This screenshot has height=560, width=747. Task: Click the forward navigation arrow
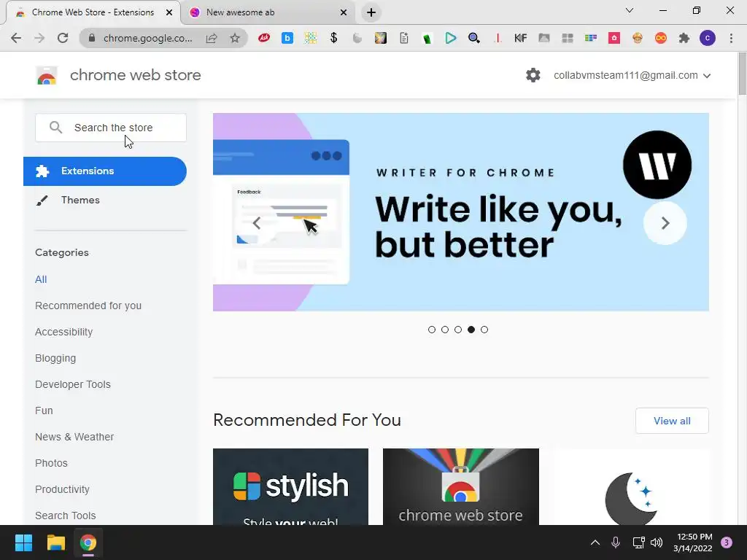[x=39, y=38]
